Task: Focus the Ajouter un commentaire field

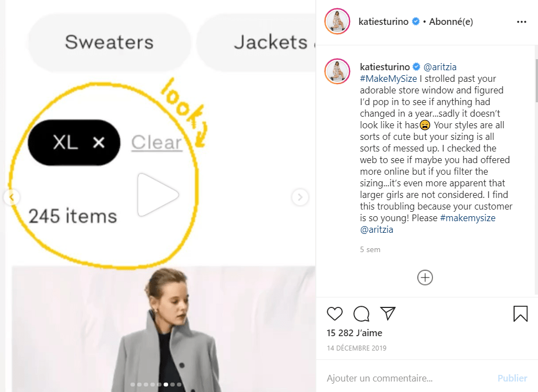Action: point(408,378)
